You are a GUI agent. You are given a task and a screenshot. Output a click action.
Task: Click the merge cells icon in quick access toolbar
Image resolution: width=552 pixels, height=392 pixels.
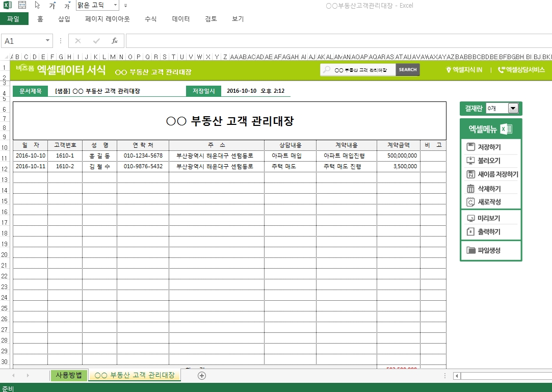(x=22, y=5)
